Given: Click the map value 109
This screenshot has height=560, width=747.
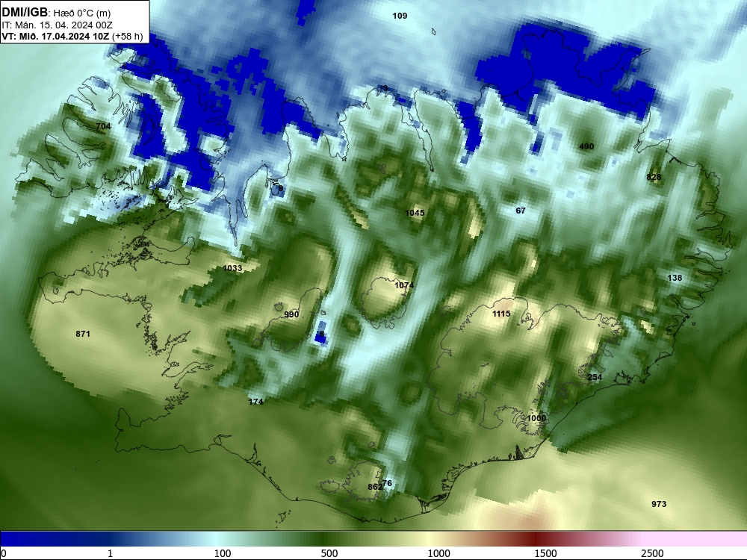Looking at the screenshot, I should pyautogui.click(x=400, y=16).
